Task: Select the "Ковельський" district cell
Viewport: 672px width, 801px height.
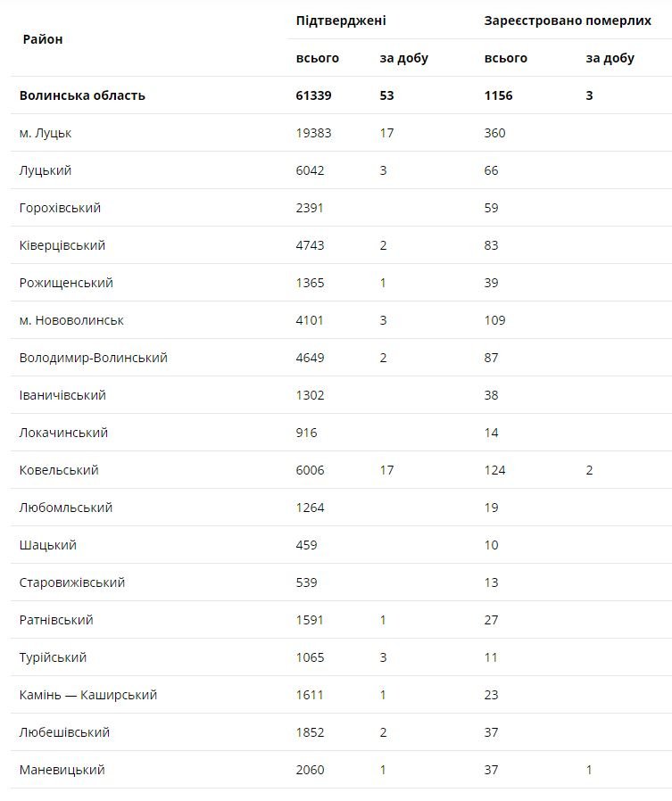Action: (59, 470)
